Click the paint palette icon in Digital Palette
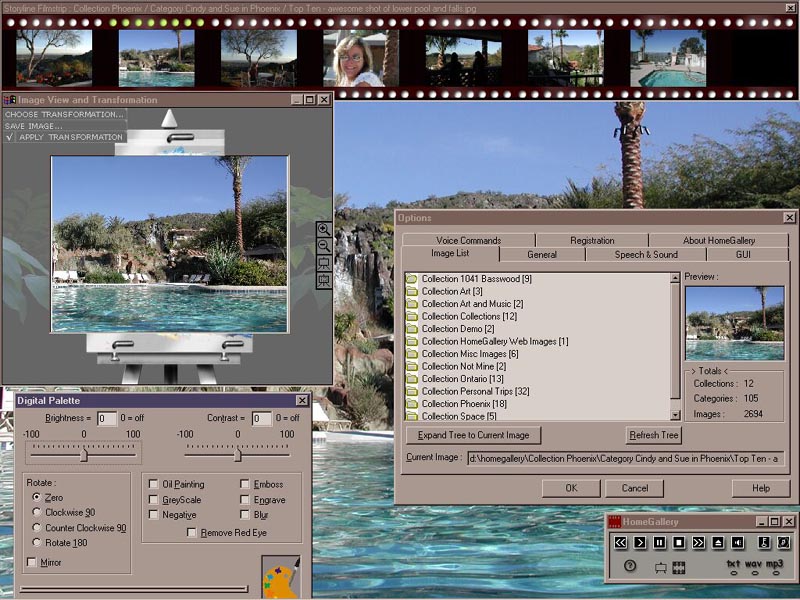 point(281,577)
